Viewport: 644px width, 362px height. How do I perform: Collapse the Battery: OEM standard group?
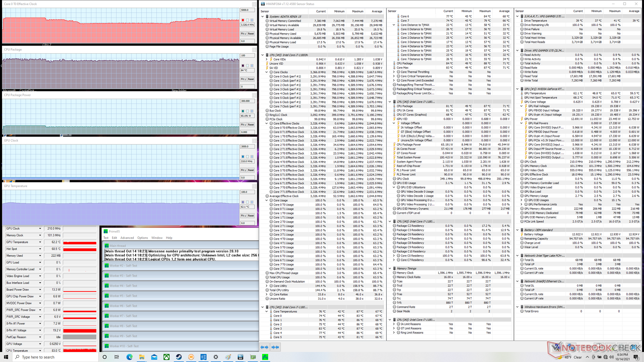pos(518,230)
